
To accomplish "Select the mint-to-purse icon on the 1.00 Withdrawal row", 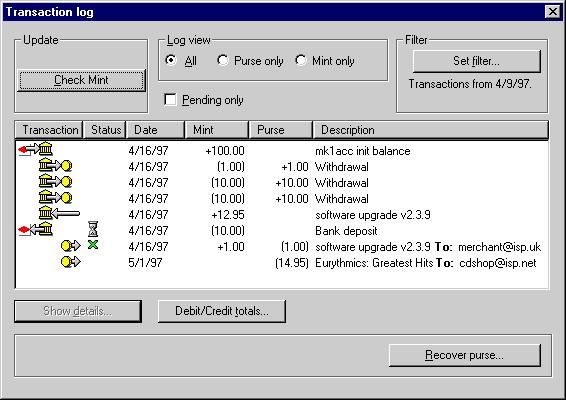I will click(x=56, y=165).
